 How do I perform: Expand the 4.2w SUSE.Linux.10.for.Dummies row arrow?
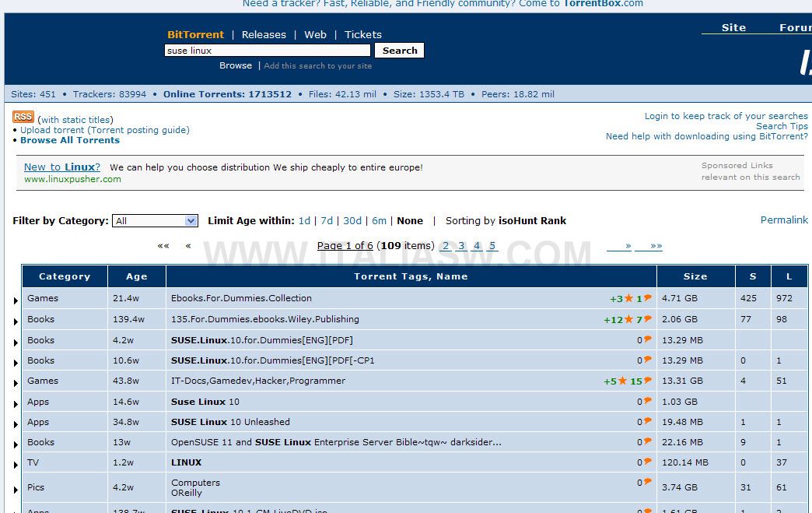[x=16, y=343]
